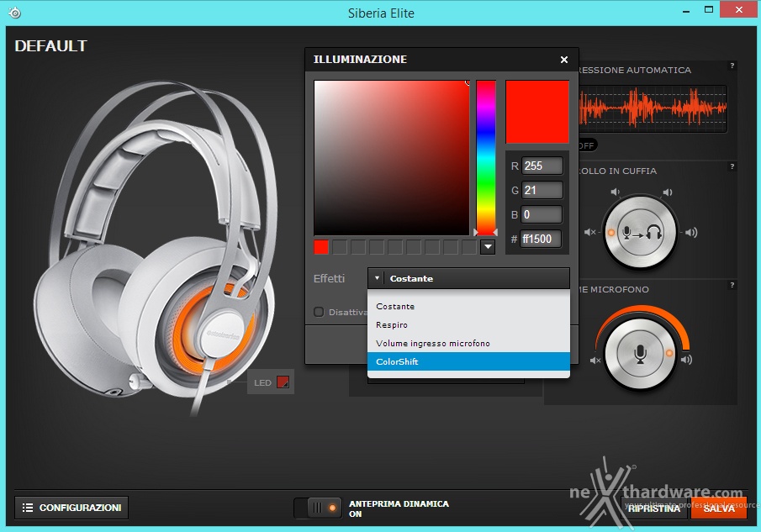Screen dimensions: 761x532
Task: Open the Configurazioni panel
Action: click(71, 508)
